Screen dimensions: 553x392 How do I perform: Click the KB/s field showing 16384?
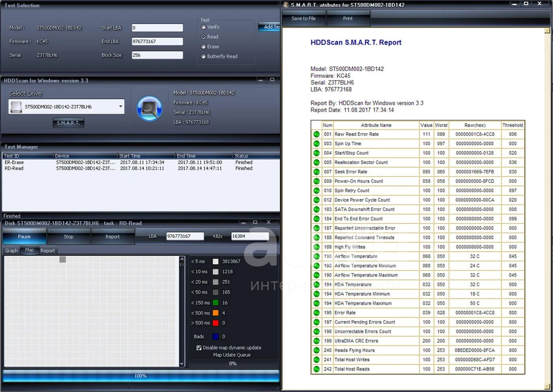[250, 236]
